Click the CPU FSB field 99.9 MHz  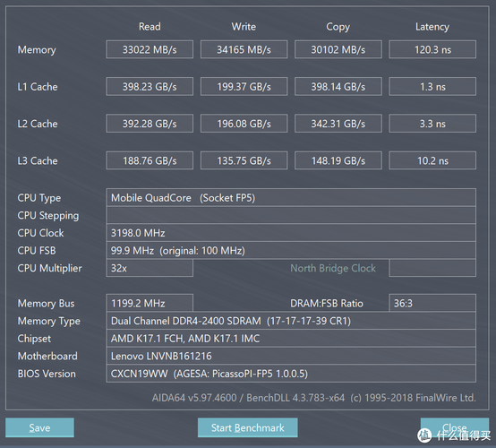click(291, 251)
